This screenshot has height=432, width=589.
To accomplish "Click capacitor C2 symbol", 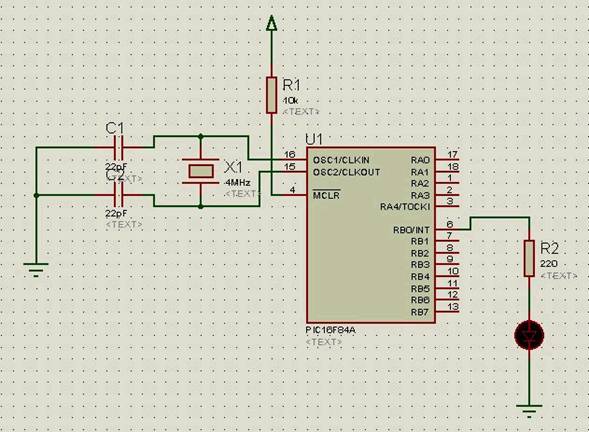I will point(118,195).
